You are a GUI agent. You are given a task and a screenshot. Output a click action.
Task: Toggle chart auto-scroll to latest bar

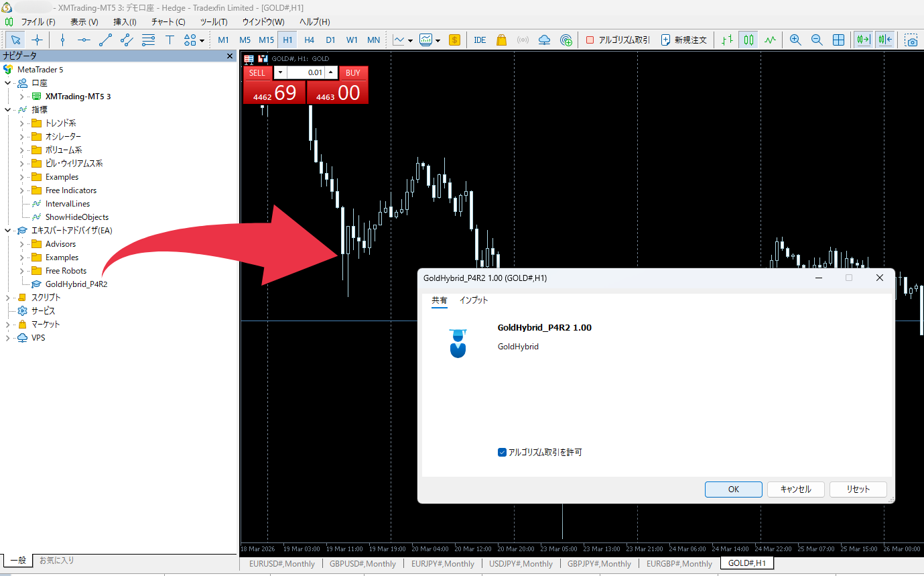pos(863,40)
